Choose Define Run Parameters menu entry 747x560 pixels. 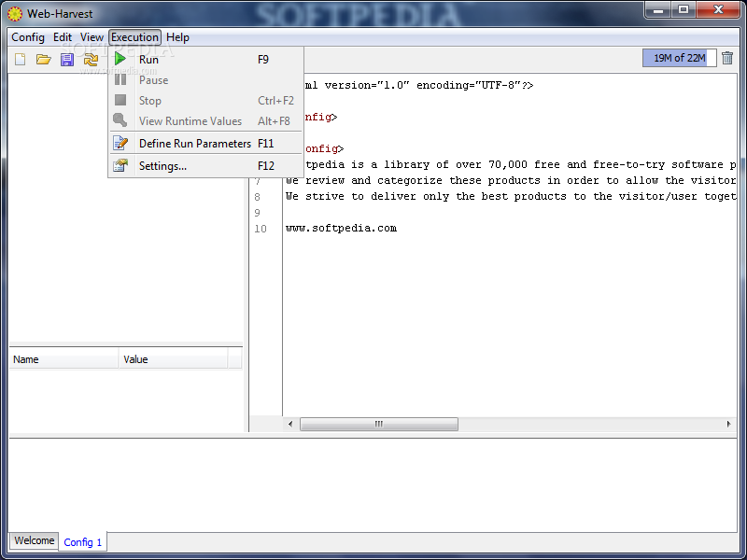point(205,144)
